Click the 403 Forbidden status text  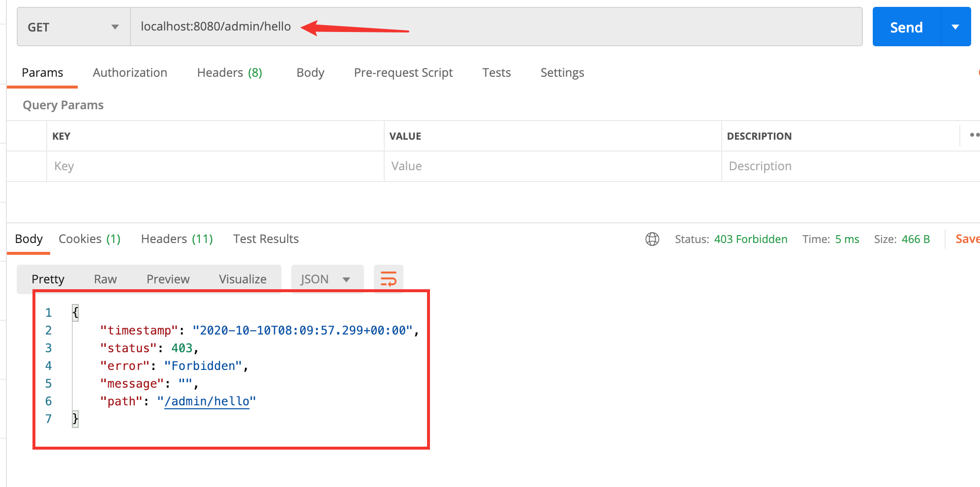pyautogui.click(x=751, y=239)
